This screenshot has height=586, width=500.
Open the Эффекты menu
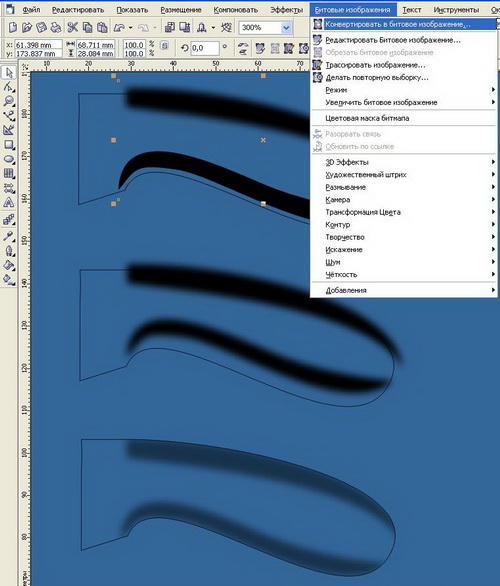(x=287, y=10)
